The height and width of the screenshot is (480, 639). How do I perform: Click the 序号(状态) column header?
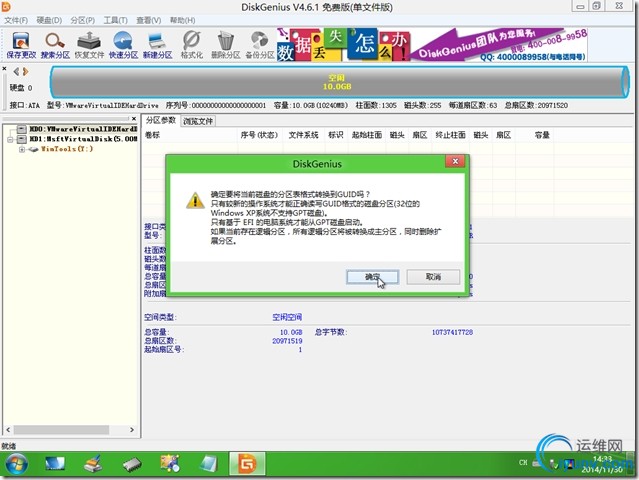[x=259, y=135]
